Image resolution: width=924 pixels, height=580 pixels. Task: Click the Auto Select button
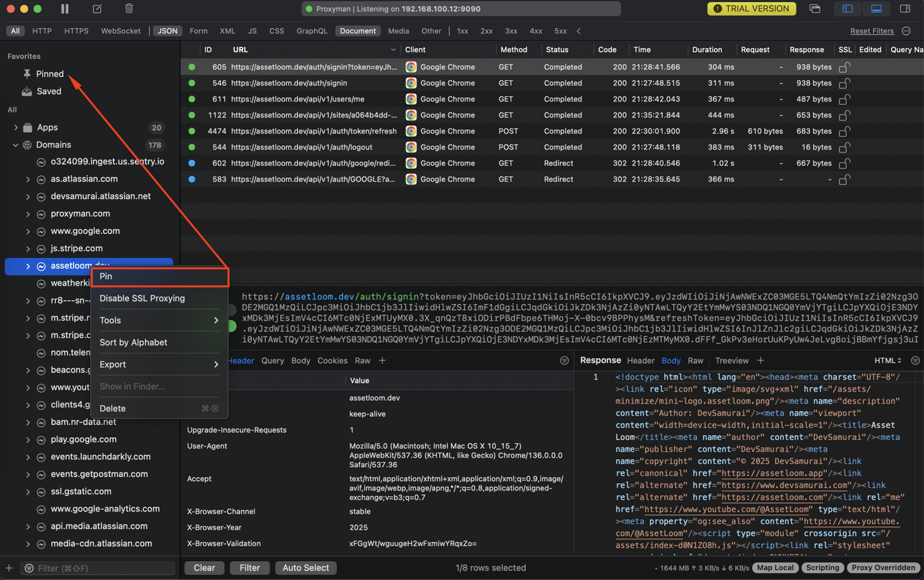(x=306, y=568)
